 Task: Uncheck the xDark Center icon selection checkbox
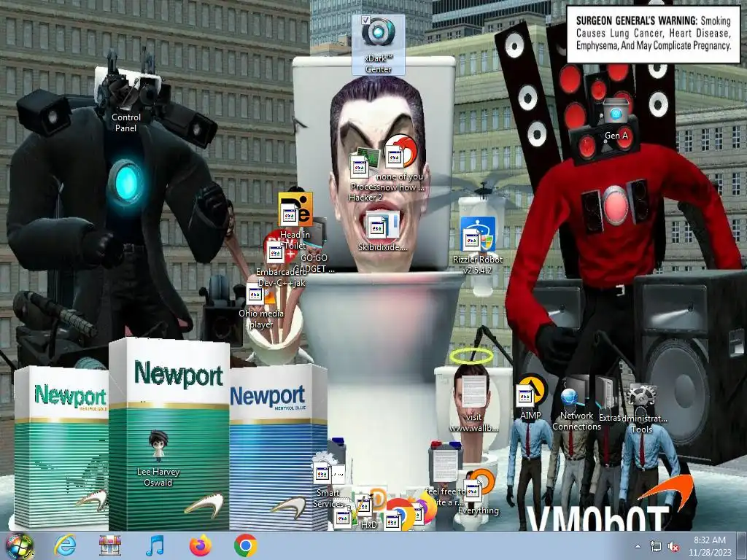pyautogui.click(x=365, y=20)
